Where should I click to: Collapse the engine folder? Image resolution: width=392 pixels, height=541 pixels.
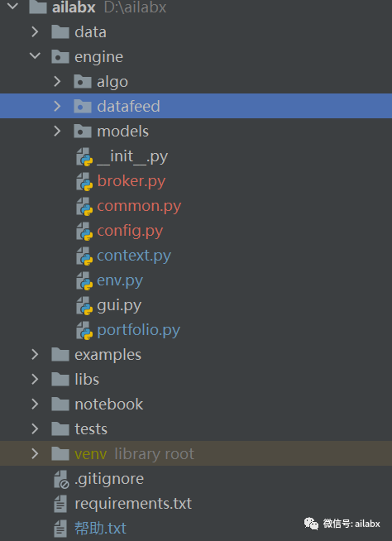point(35,56)
